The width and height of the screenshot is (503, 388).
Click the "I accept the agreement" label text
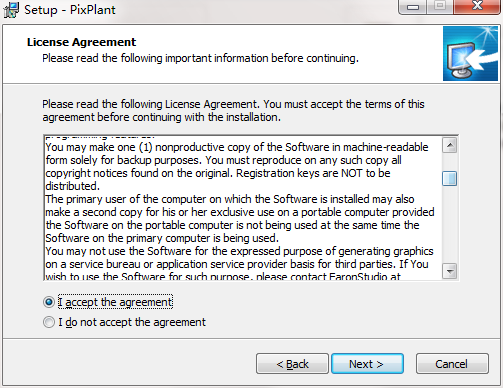click(x=115, y=302)
